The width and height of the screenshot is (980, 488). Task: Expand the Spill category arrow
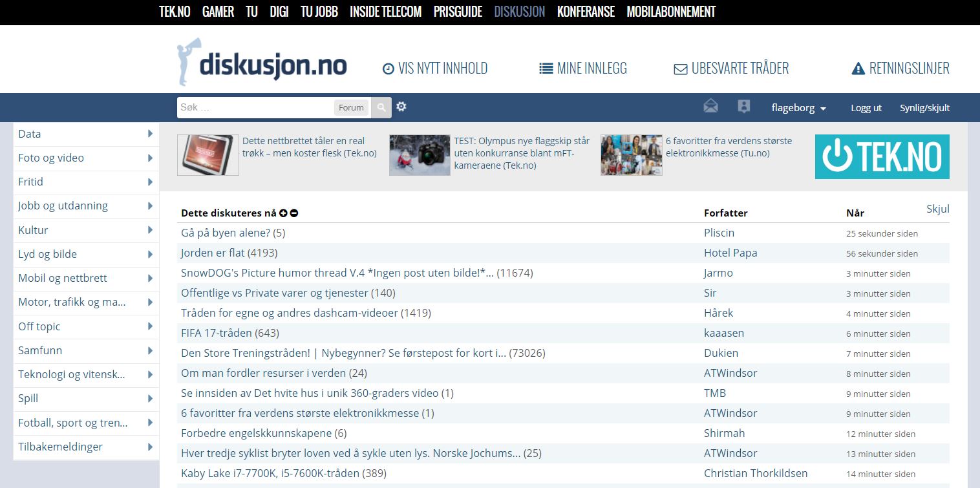click(150, 398)
